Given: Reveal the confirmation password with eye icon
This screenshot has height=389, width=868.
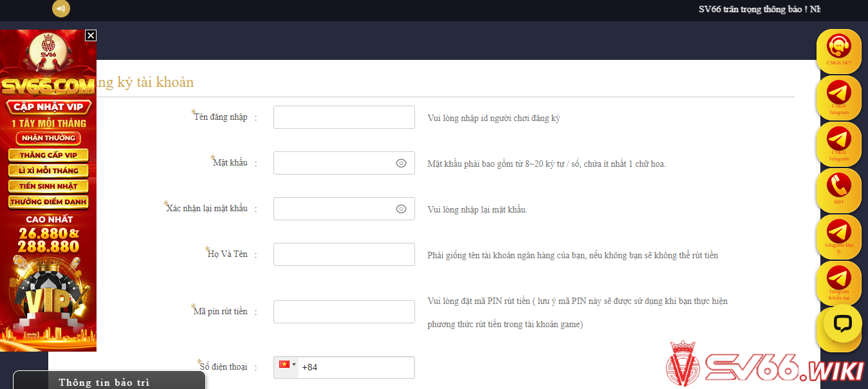Looking at the screenshot, I should point(401,209).
